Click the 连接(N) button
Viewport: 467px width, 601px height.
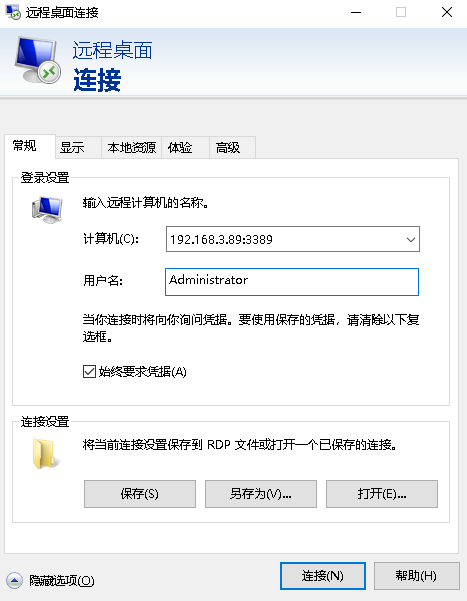(x=323, y=576)
